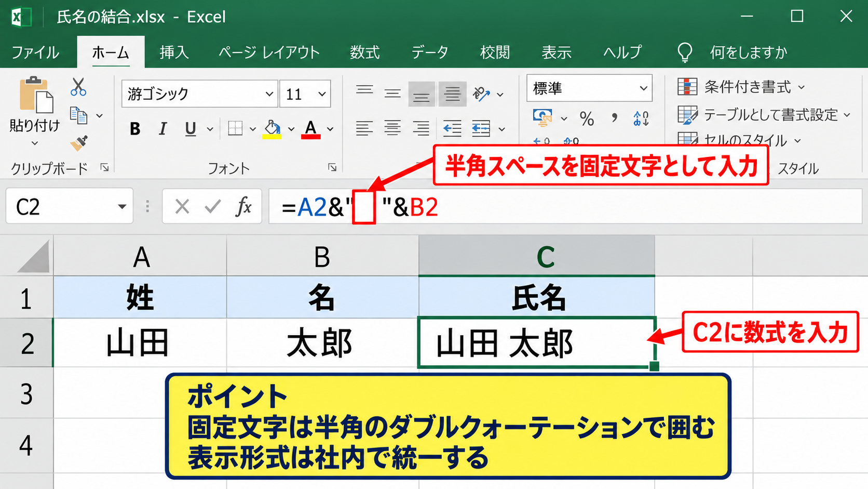Cancel formula entry with X icon
The width and height of the screenshot is (868, 489).
pos(182,206)
